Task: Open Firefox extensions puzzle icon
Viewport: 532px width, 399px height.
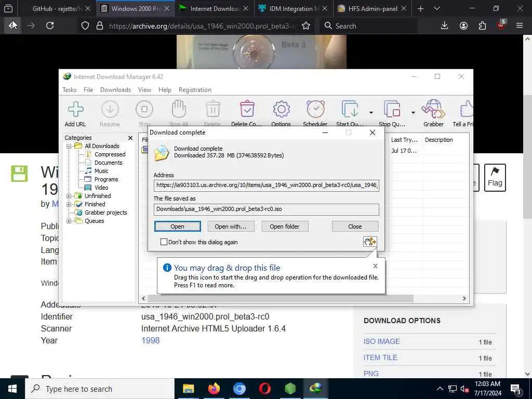Action: click(x=482, y=25)
